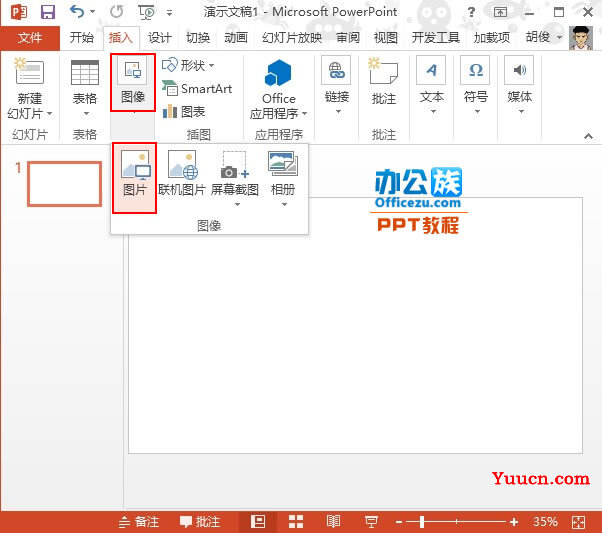Collapse the ribbon with the caret arrow

click(x=588, y=136)
